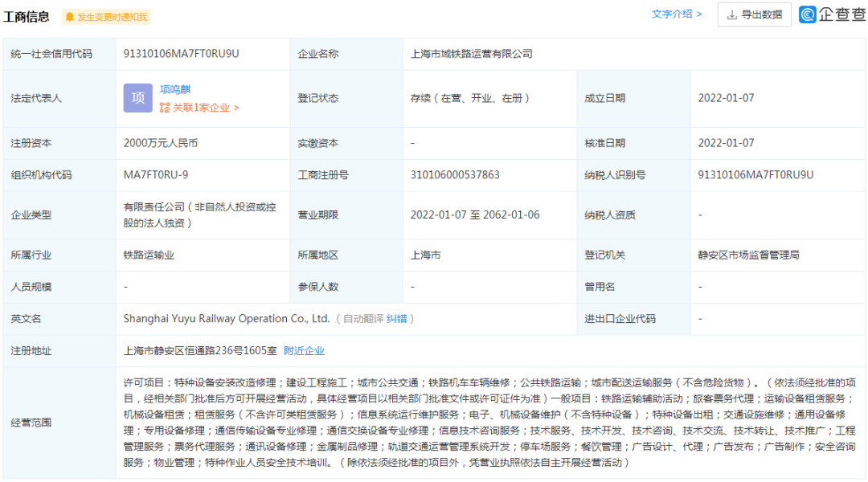The height and width of the screenshot is (482, 868).
Task: Open legal representative 项鸣麒 profile link
Action: [175, 90]
